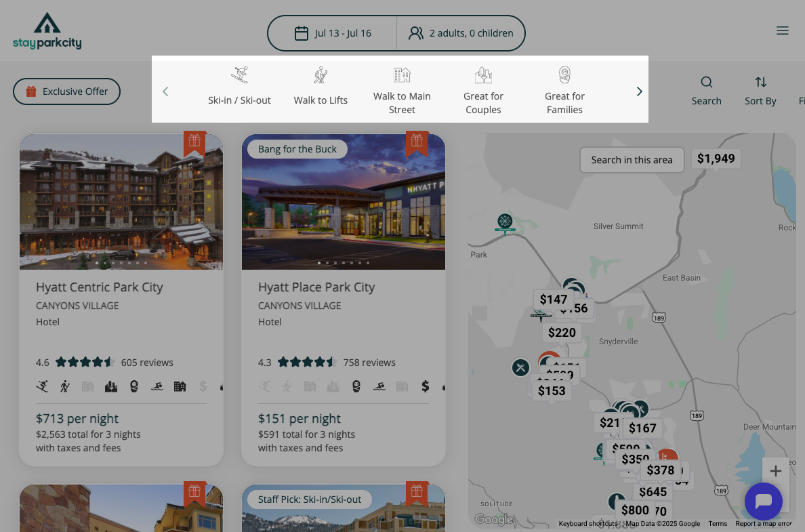The height and width of the screenshot is (532, 805).
Task: Filter by Great for Families
Action: [x=564, y=91]
